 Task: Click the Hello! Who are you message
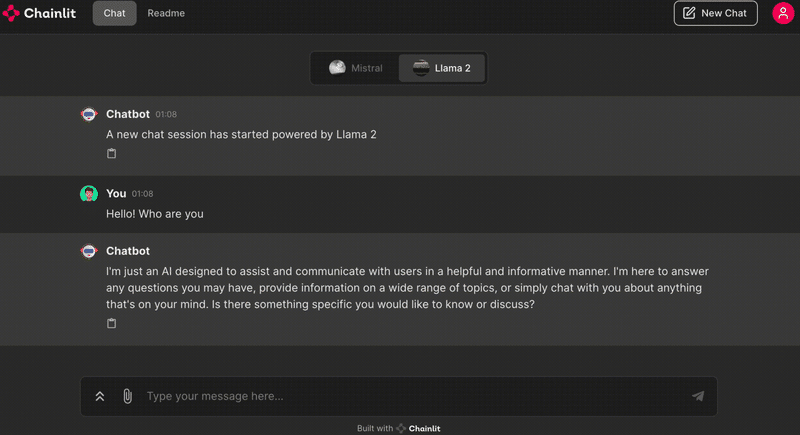[x=155, y=214]
